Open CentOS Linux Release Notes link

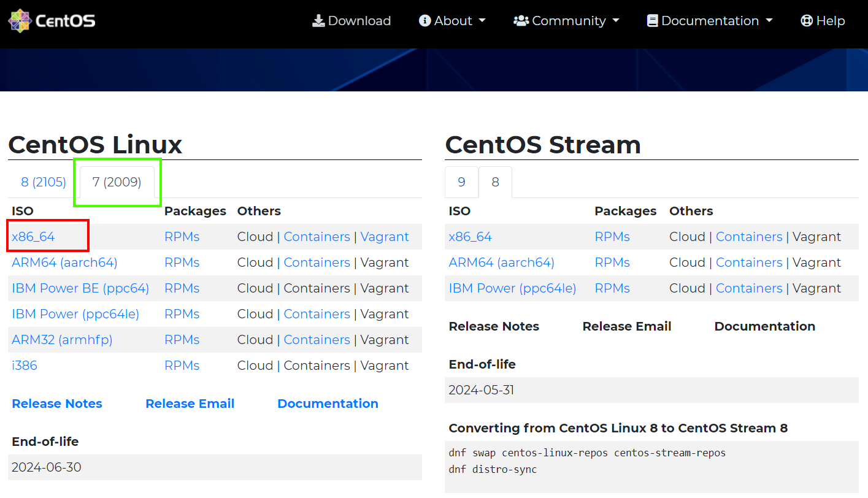[x=57, y=404]
